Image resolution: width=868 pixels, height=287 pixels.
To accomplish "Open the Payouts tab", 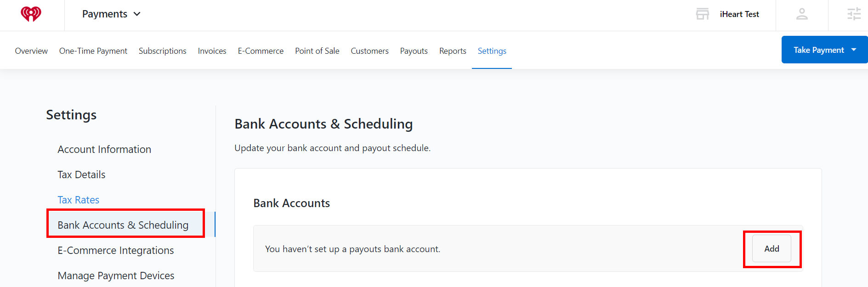I will pos(414,51).
